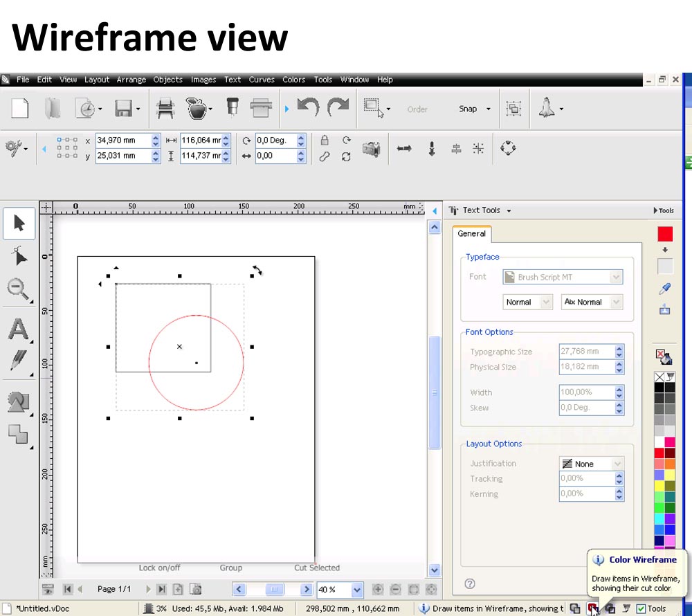The image size is (692, 616).
Task: Click the circular nodes arrange icon
Action: click(508, 148)
